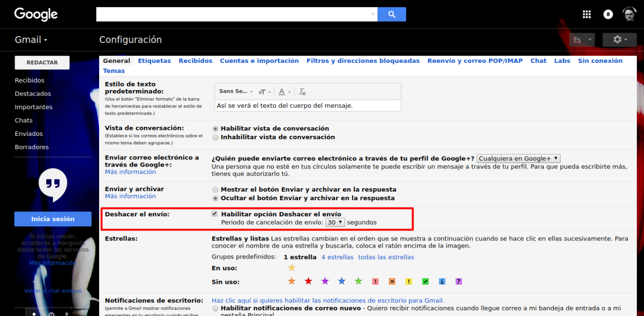Open the settings gear dropdown

pyautogui.click(x=618, y=40)
